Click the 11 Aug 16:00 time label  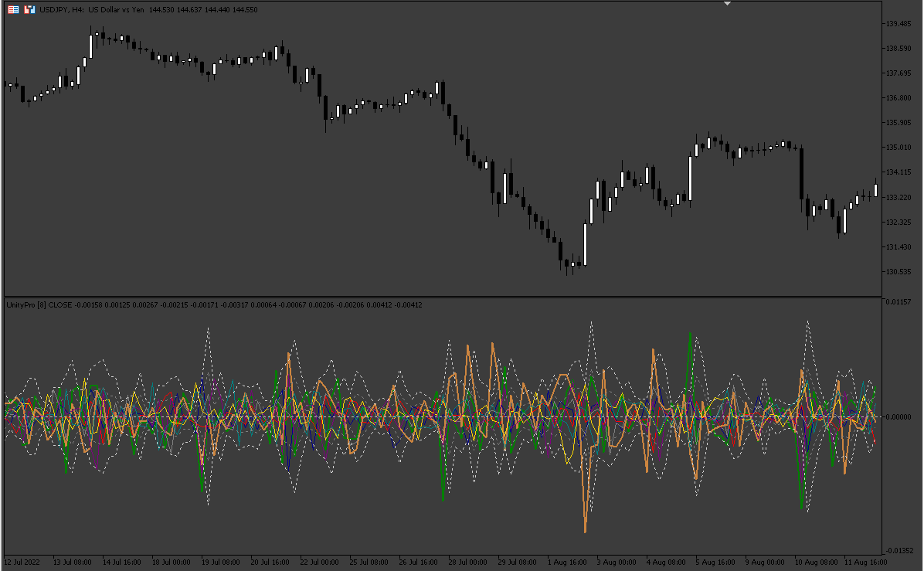pos(865,563)
